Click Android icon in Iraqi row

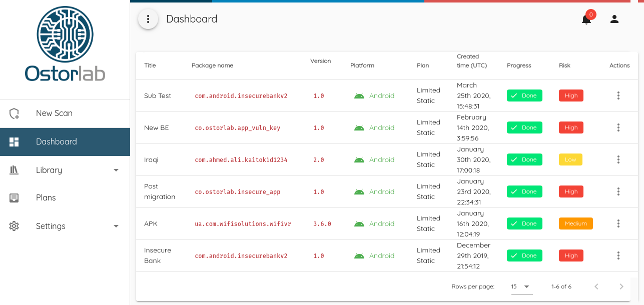[x=359, y=160]
